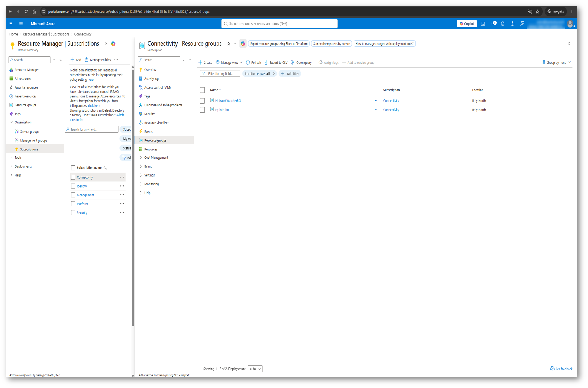Open Copilot icon beside Resource Manager title

click(114, 44)
